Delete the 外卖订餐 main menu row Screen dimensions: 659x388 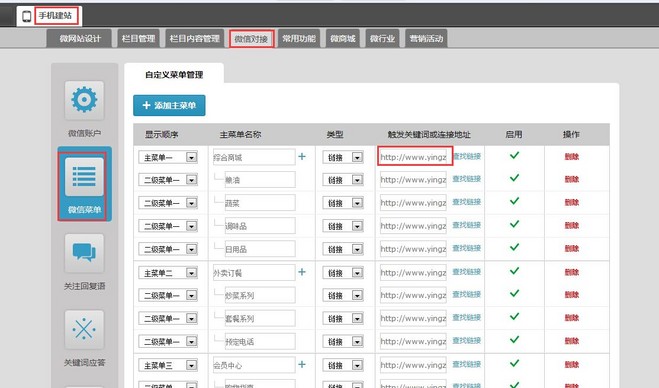572,272
